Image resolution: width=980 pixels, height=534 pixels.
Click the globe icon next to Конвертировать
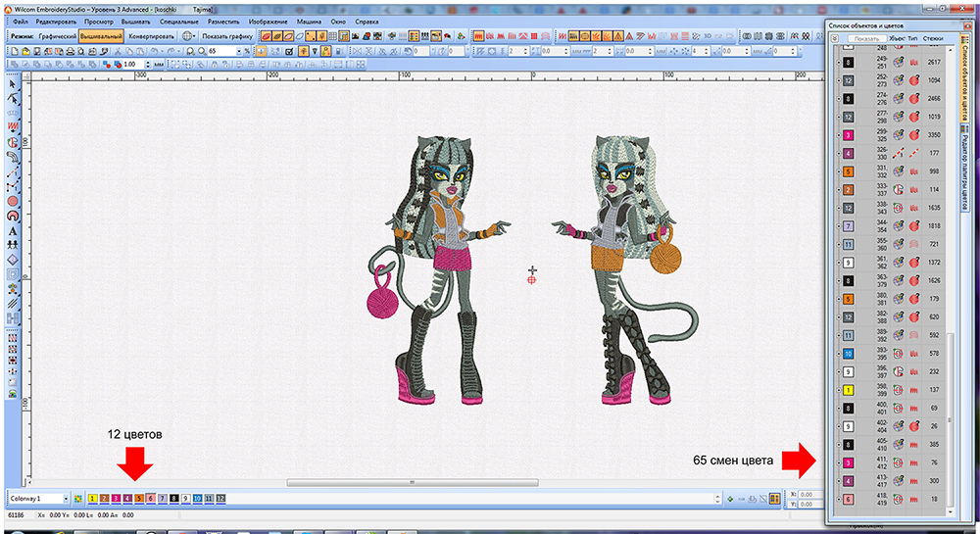coord(188,35)
